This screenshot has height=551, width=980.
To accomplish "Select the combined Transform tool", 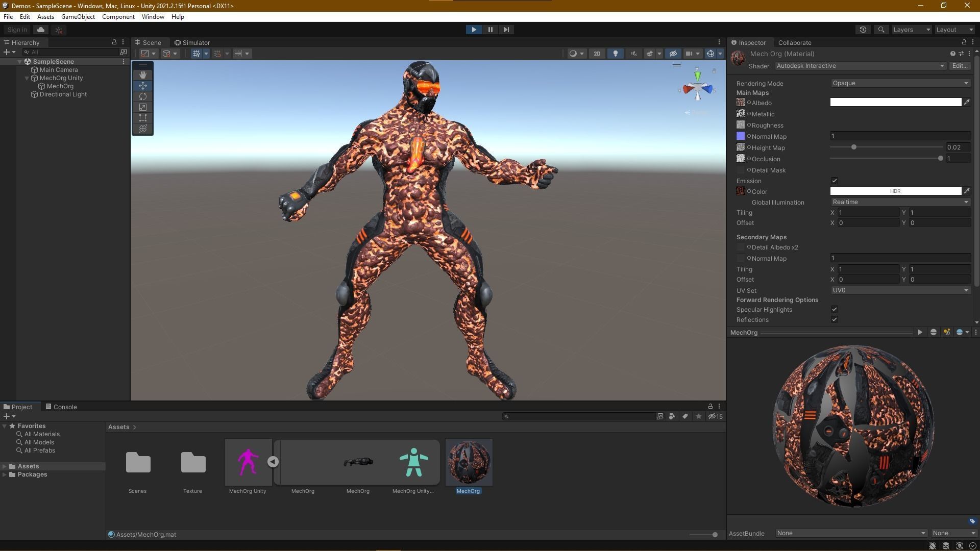I will 143,129.
